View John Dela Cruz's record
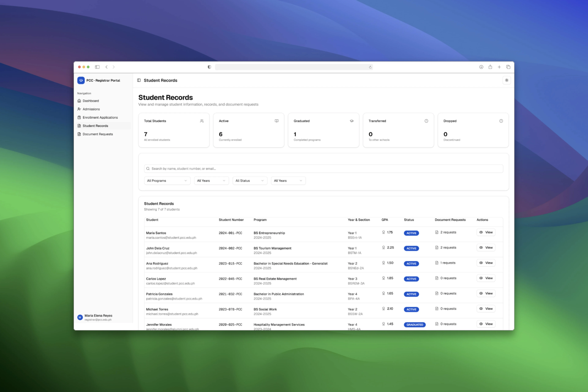The height and width of the screenshot is (392, 588). click(x=486, y=247)
